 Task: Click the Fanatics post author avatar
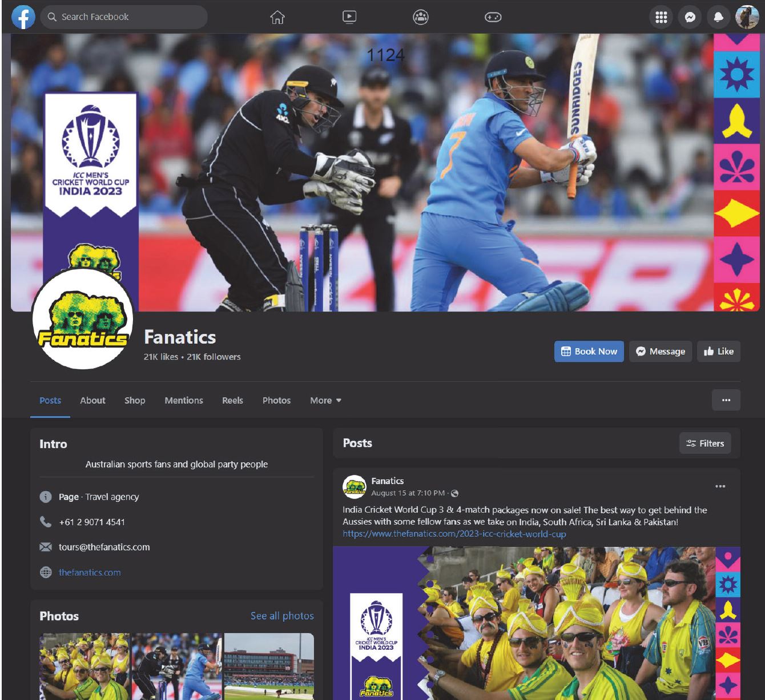pyautogui.click(x=354, y=487)
